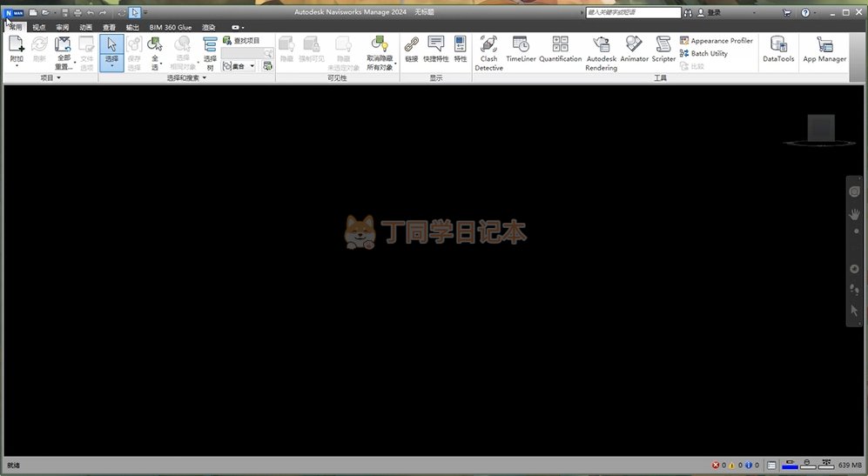Open the Quantification tool
Screen dimensions: 868x476
(x=560, y=49)
